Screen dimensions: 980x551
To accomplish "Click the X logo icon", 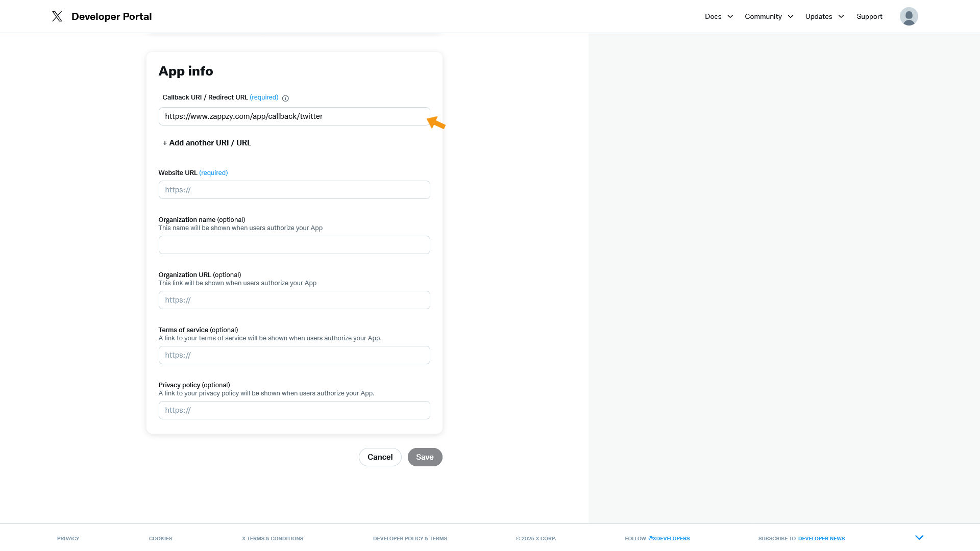I will [57, 16].
